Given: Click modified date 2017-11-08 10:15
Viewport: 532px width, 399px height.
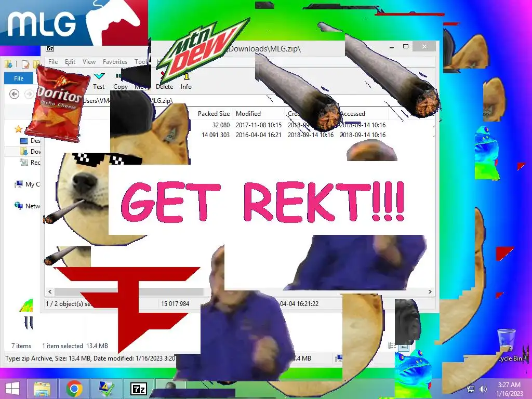Looking at the screenshot, I should [259, 125].
